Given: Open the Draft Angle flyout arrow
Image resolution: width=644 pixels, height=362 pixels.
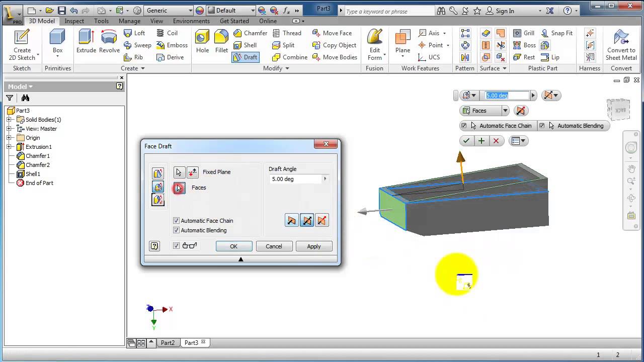Looking at the screenshot, I should [x=325, y=179].
